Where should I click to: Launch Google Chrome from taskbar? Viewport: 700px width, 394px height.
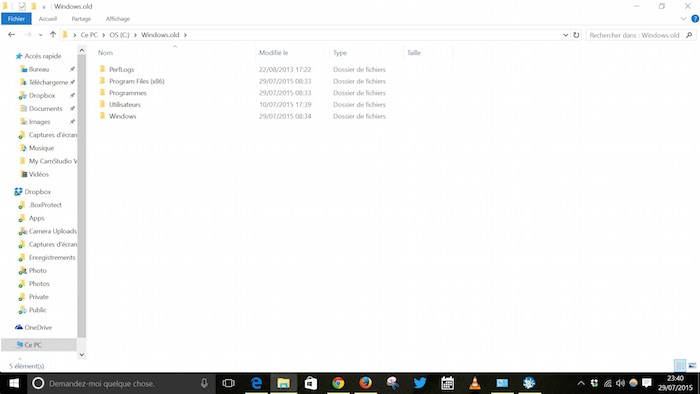point(338,383)
